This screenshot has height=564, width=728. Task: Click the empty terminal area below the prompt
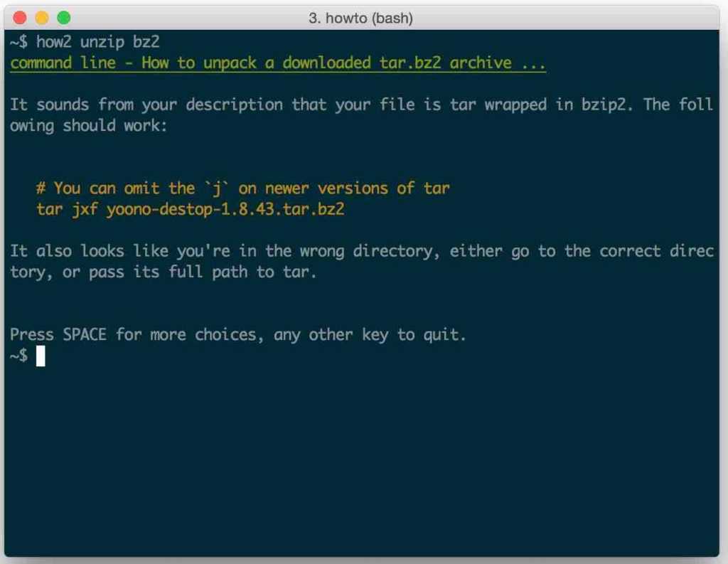tap(355, 455)
